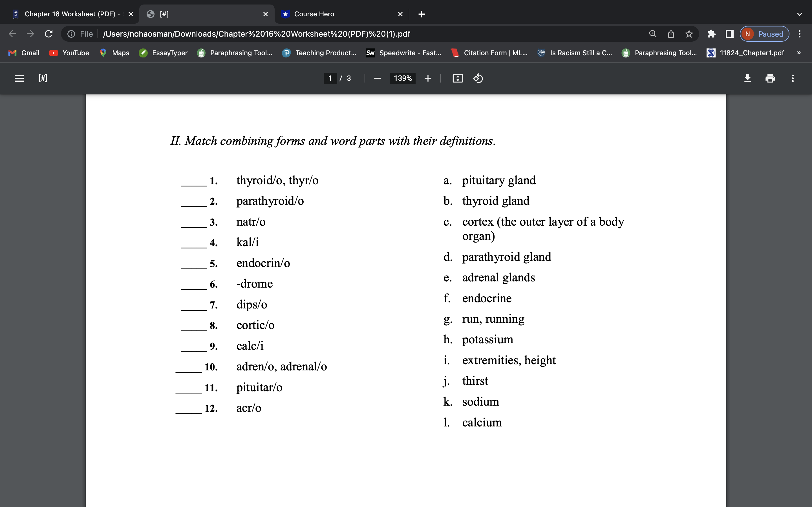812x507 pixels.
Task: Open the PDF document outline hamburger menu
Action: point(19,78)
